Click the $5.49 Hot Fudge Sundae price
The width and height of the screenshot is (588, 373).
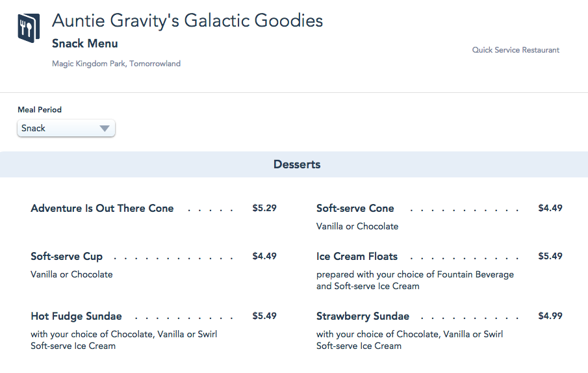(x=264, y=316)
